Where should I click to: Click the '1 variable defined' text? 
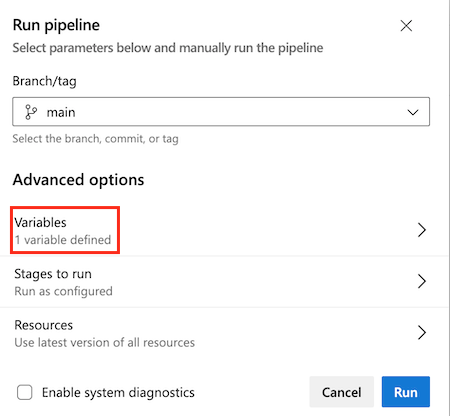(x=63, y=240)
